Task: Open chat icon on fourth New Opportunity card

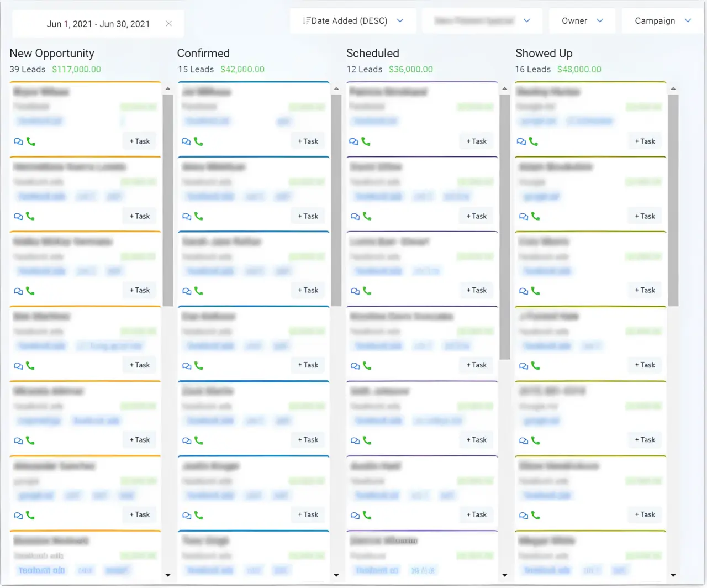Action: click(18, 366)
